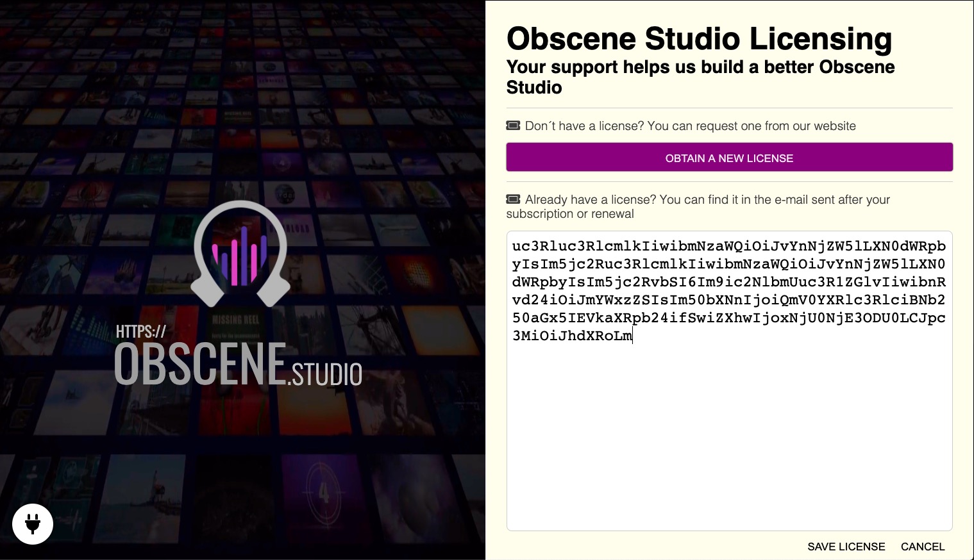This screenshot has height=560, width=974.
Task: Focus the license key text area
Action: pyautogui.click(x=729, y=381)
